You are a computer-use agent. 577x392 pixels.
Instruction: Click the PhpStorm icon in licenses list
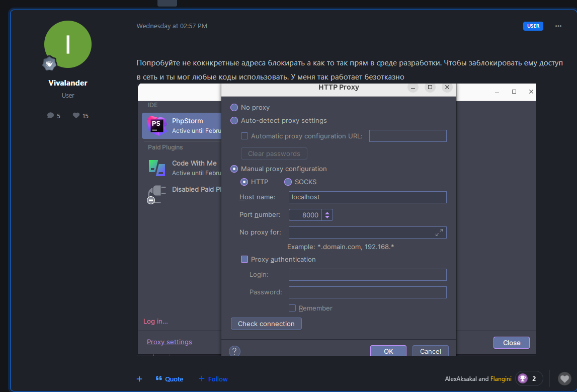pos(157,125)
